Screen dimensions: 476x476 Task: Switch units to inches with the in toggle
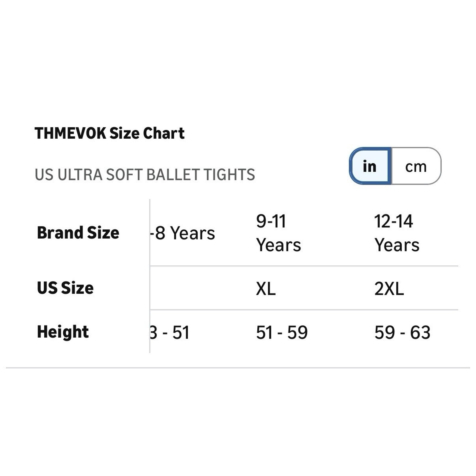coord(370,166)
